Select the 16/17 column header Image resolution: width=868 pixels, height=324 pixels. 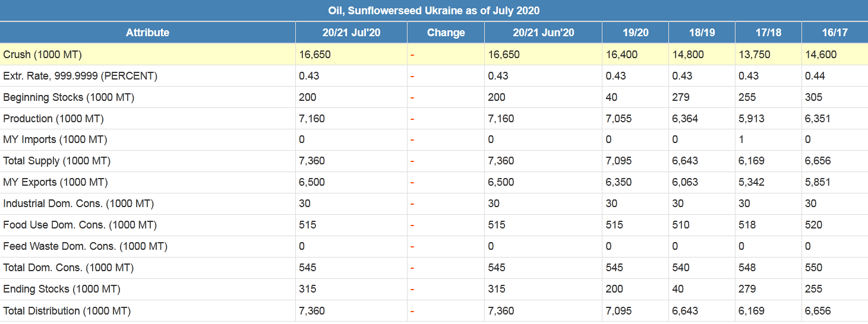coord(834,33)
